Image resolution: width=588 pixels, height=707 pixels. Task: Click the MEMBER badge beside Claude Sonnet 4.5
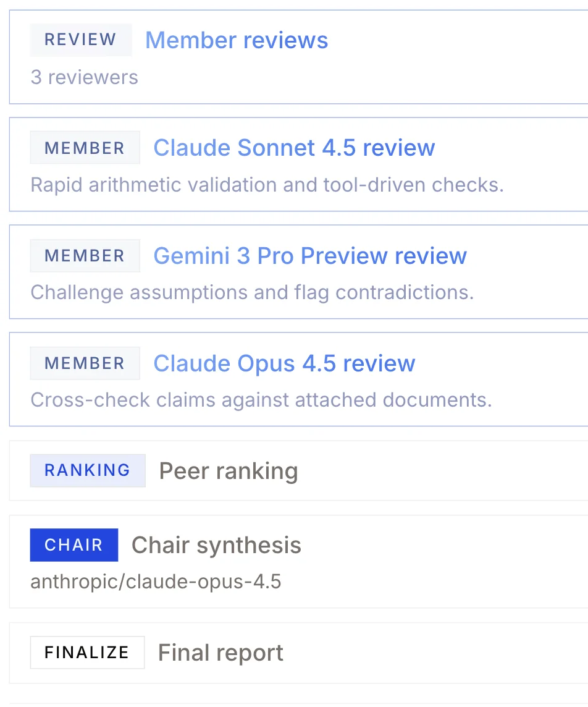point(85,147)
